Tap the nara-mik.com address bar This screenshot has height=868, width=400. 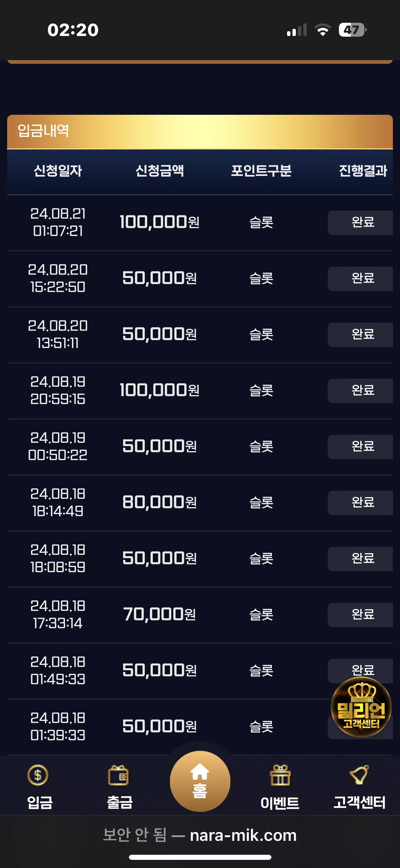(x=200, y=835)
